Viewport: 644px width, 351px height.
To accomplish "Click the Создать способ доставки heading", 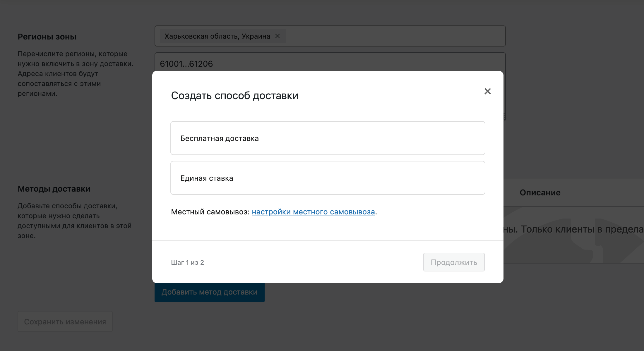I will pyautogui.click(x=234, y=96).
